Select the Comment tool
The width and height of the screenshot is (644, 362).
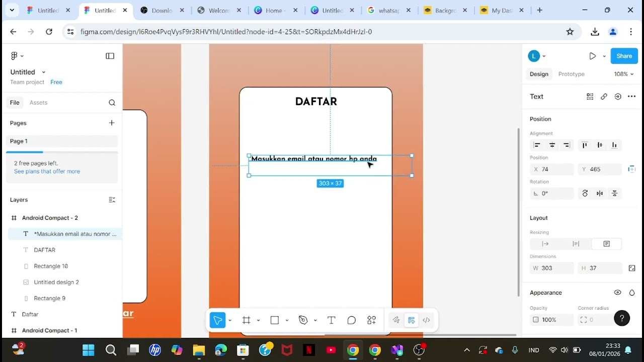(x=351, y=320)
